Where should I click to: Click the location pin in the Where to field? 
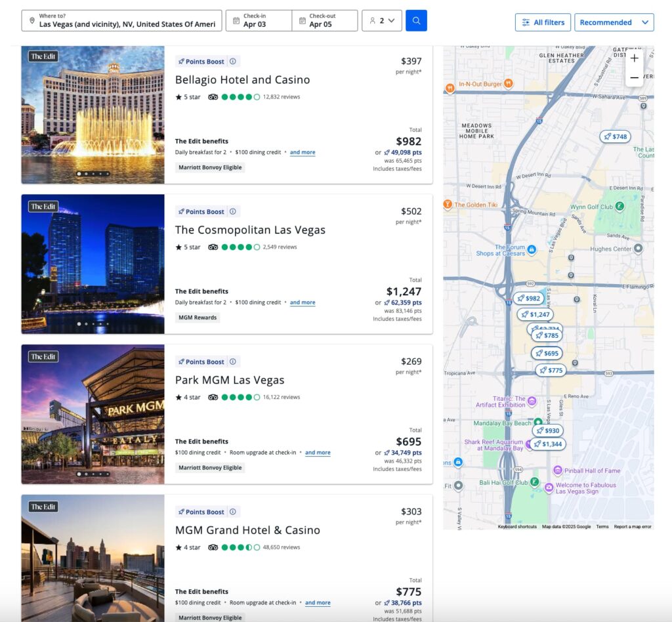33,20
